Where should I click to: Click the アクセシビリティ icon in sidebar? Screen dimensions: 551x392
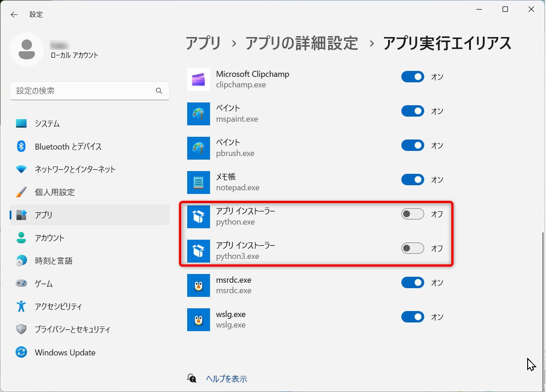click(21, 306)
